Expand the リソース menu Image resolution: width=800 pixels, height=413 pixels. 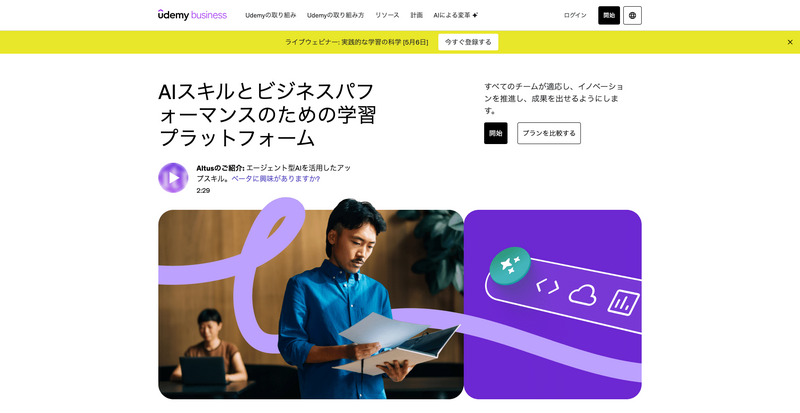point(387,15)
